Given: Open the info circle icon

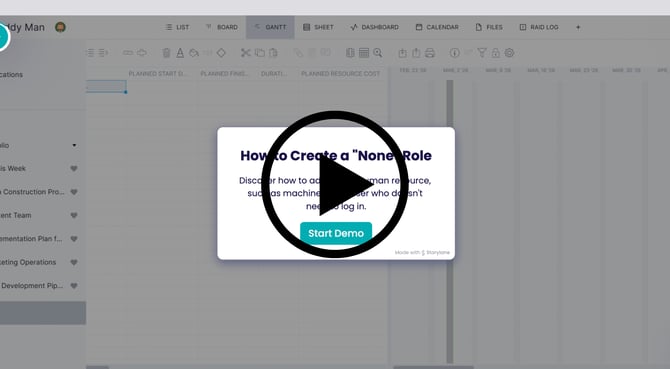Looking at the screenshot, I should pyautogui.click(x=455, y=53).
